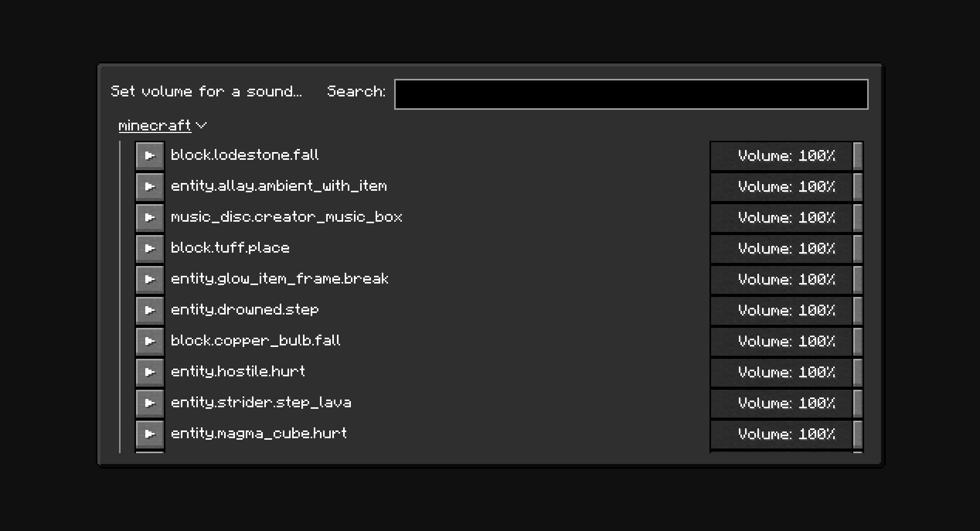Select the entity.glow_item_frame.break label

(x=280, y=279)
